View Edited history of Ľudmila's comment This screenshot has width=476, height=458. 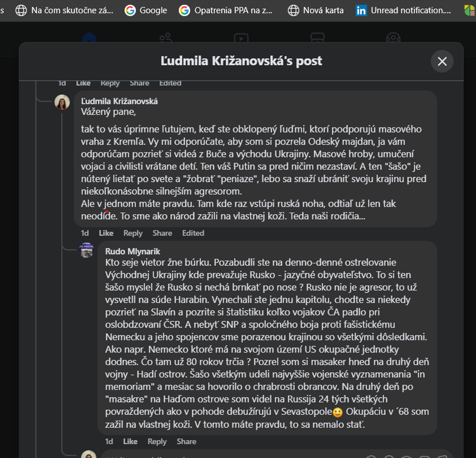[193, 233]
